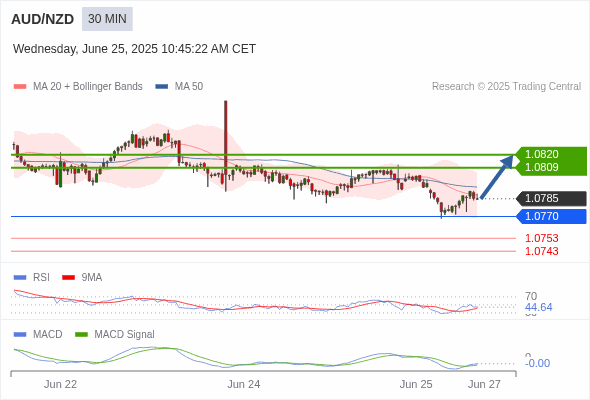The height and width of the screenshot is (400, 590).
Task: Click the MA 50 legend blue swatch
Action: (x=161, y=87)
